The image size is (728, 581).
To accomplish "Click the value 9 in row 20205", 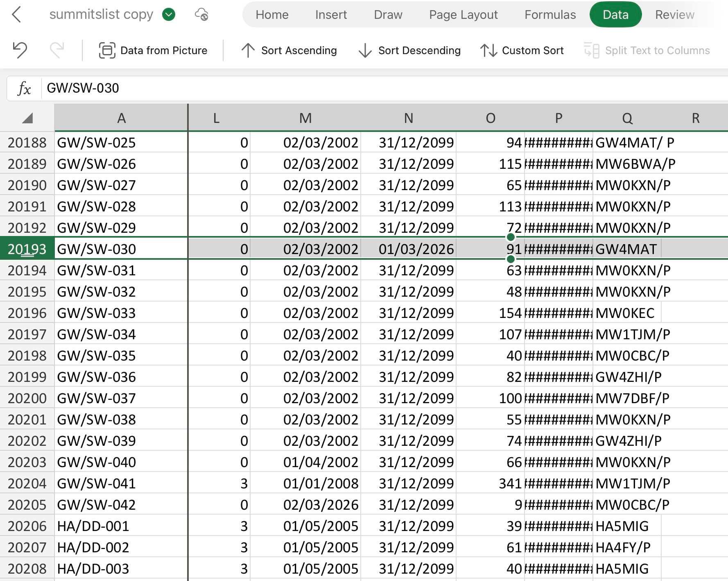I will coord(491,505).
